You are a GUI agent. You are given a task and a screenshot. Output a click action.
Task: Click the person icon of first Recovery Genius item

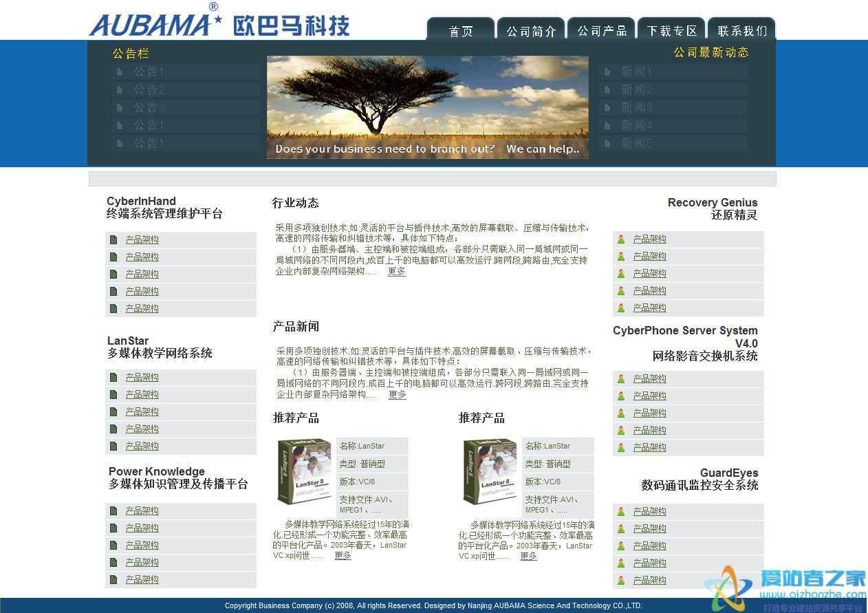pyautogui.click(x=621, y=239)
